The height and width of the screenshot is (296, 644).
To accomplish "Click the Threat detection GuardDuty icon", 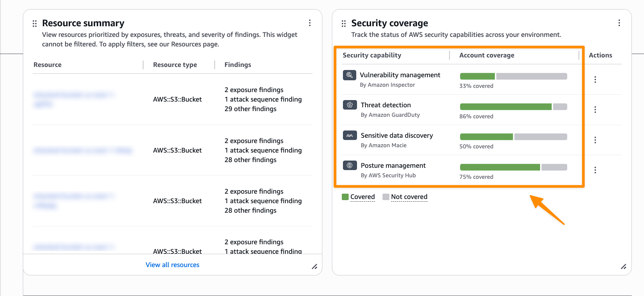I will [350, 105].
